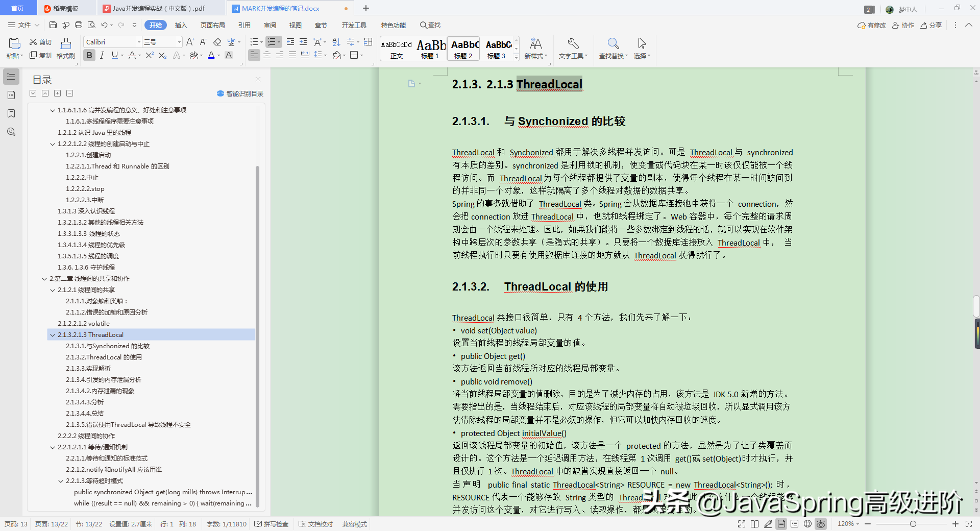Click the sort A-Z icon
The height and width of the screenshot is (531, 980).
tap(336, 42)
